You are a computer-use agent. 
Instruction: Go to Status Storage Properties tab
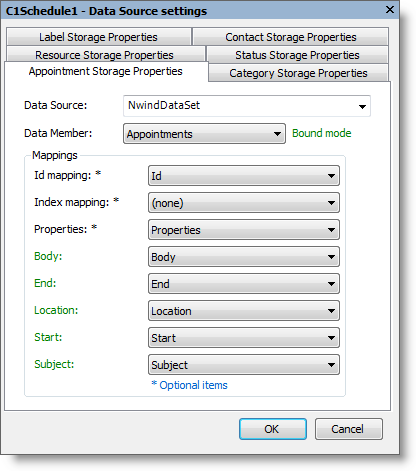point(297,55)
